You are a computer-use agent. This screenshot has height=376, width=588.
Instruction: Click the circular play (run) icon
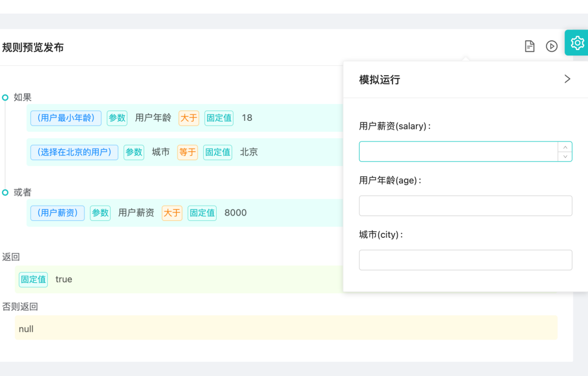click(x=552, y=46)
